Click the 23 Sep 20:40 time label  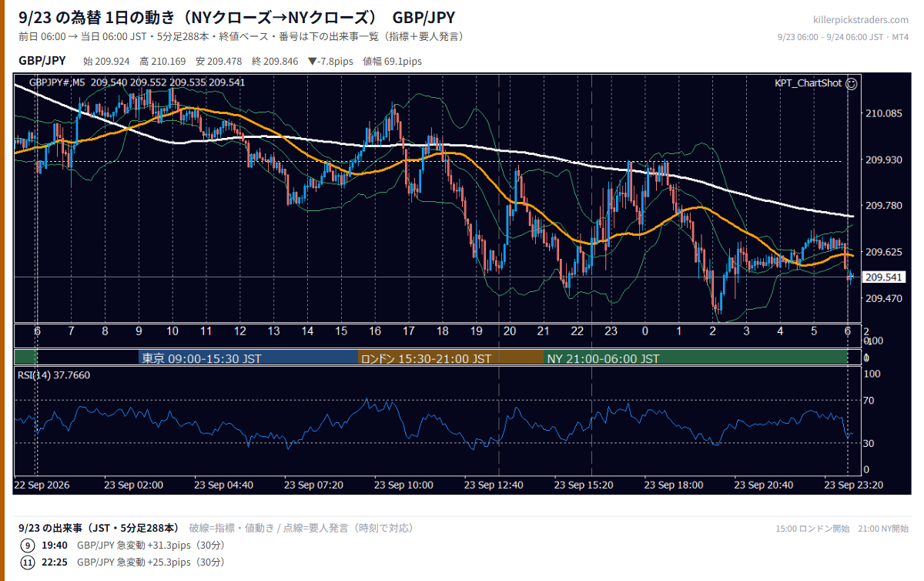coord(764,485)
